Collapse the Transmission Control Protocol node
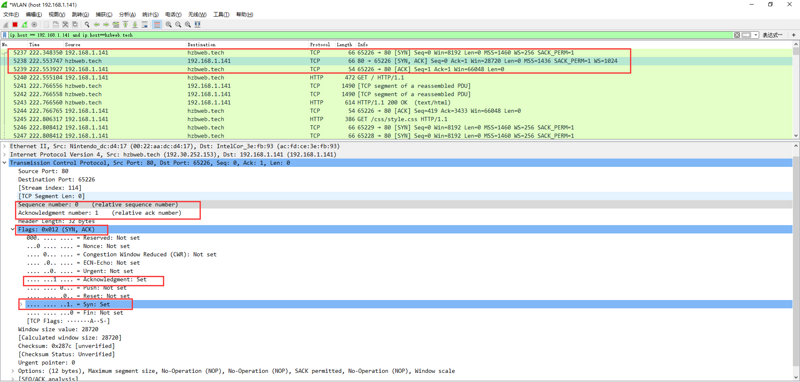The height and width of the screenshot is (382, 800). coord(5,163)
